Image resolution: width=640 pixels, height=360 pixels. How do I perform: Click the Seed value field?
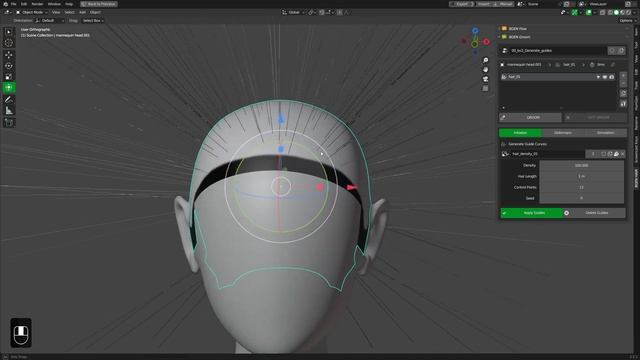click(582, 198)
